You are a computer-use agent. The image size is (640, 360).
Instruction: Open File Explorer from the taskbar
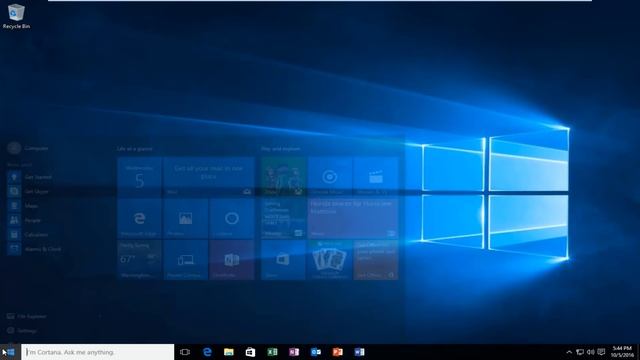coord(229,352)
